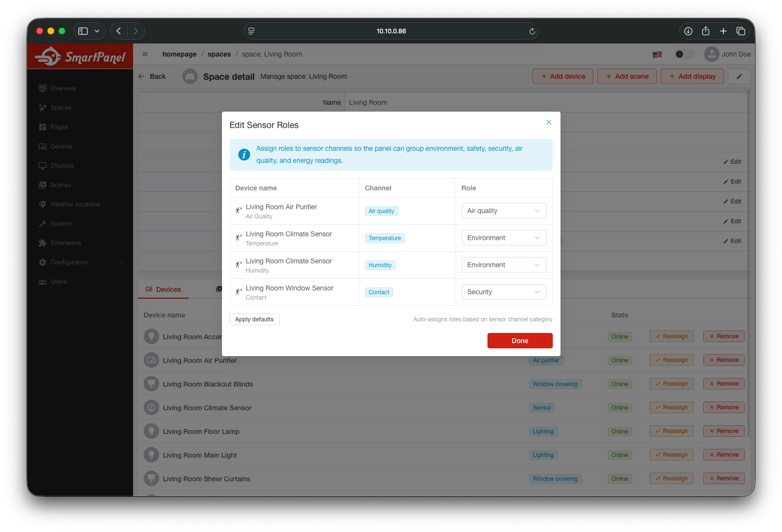Close the Edit Sensor Roles dialog

(x=548, y=122)
